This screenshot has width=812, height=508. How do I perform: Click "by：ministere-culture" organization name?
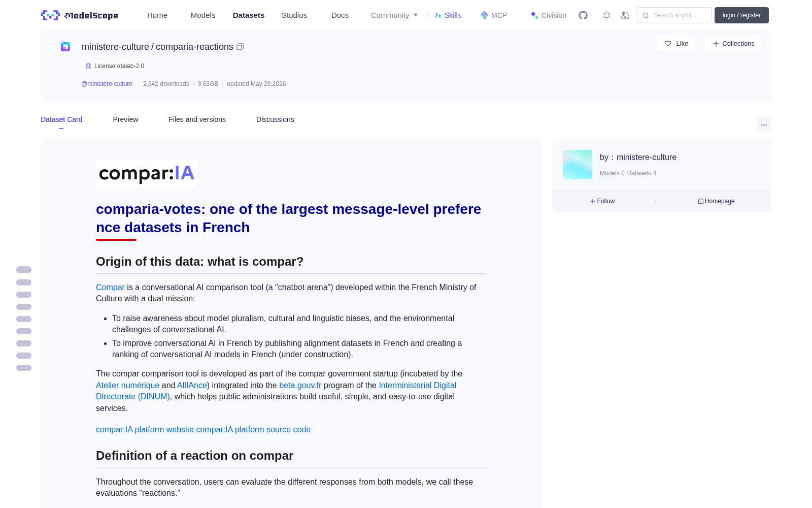[638, 157]
